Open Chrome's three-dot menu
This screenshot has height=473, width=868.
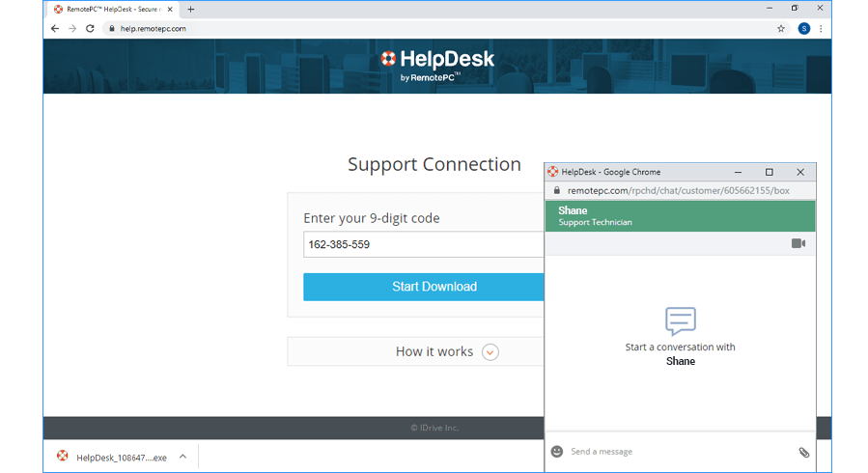[822, 29]
